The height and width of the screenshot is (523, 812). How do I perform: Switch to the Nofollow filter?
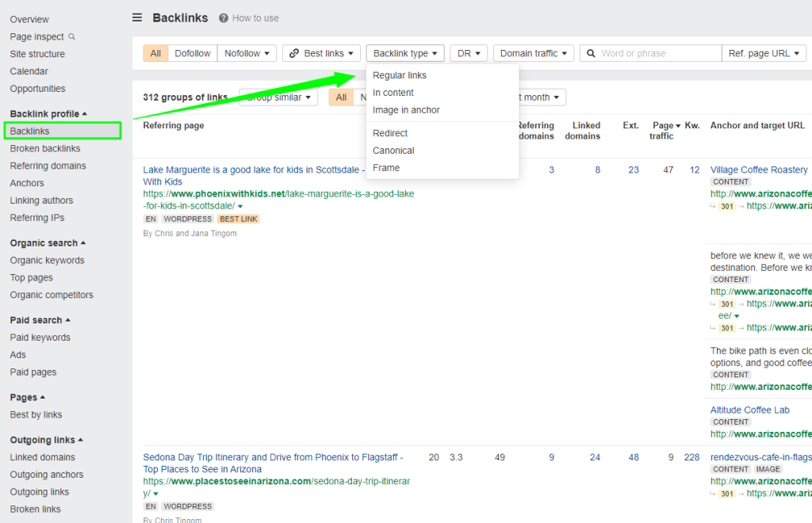coord(247,53)
